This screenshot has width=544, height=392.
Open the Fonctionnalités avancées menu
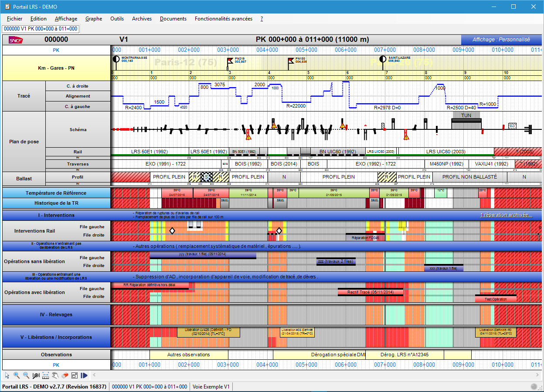pos(223,19)
